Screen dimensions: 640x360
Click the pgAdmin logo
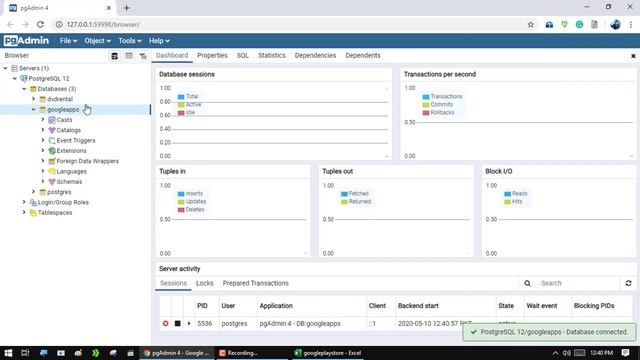(x=27, y=40)
